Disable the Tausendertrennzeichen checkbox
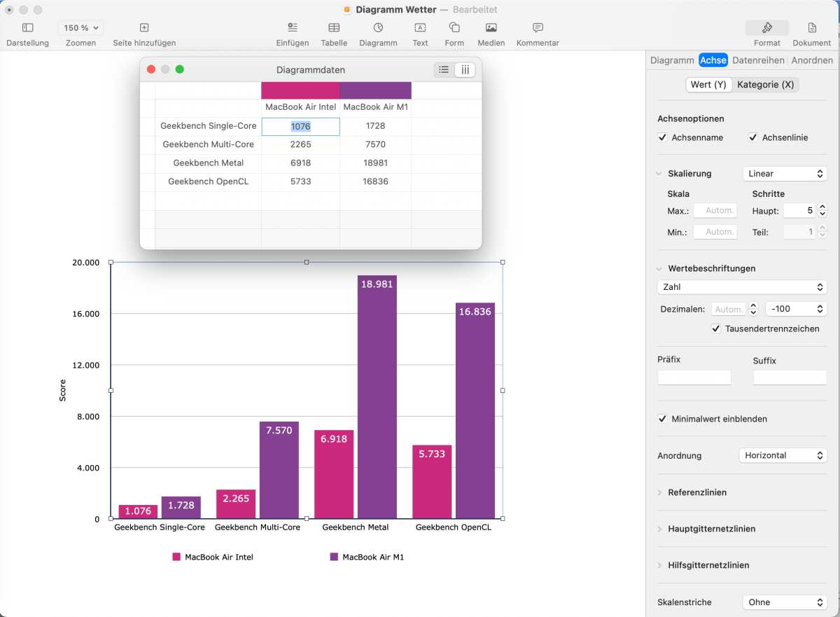The image size is (840, 617). [715, 328]
